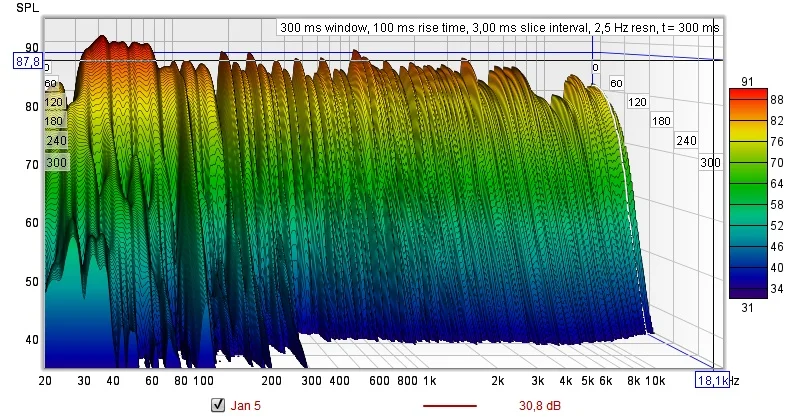Click the 34 label on the color scale

click(x=777, y=288)
